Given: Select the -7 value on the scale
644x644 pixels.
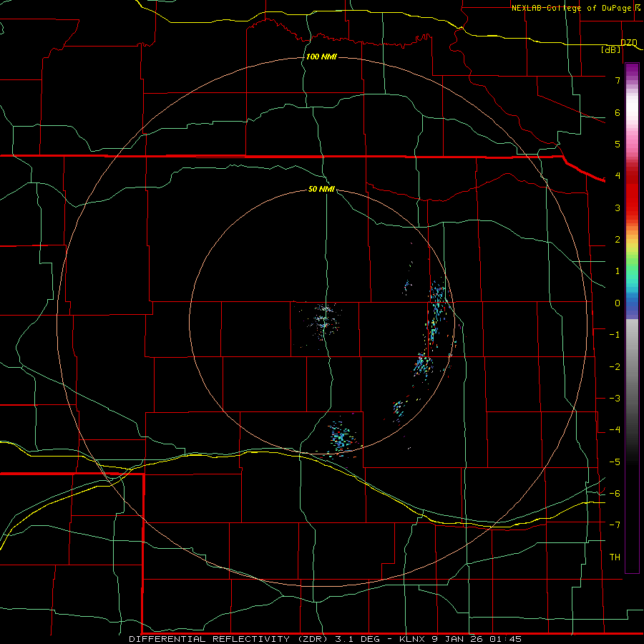Looking at the screenshot, I should (615, 525).
